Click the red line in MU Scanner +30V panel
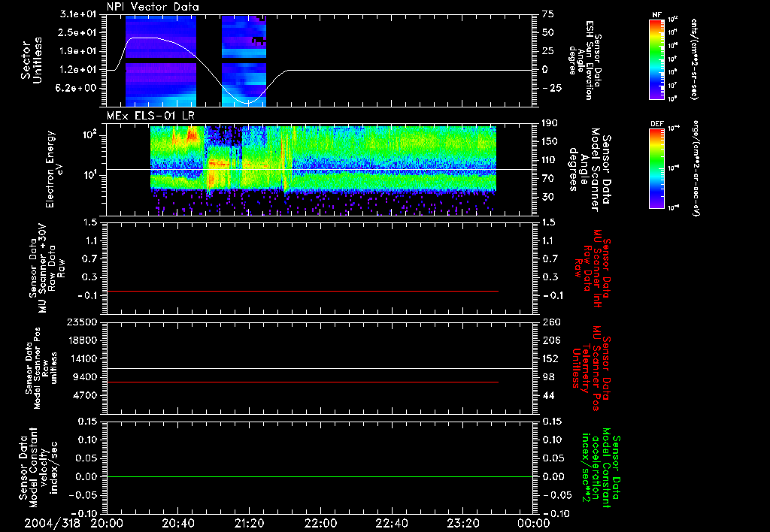The height and width of the screenshot is (532, 770). (302, 292)
